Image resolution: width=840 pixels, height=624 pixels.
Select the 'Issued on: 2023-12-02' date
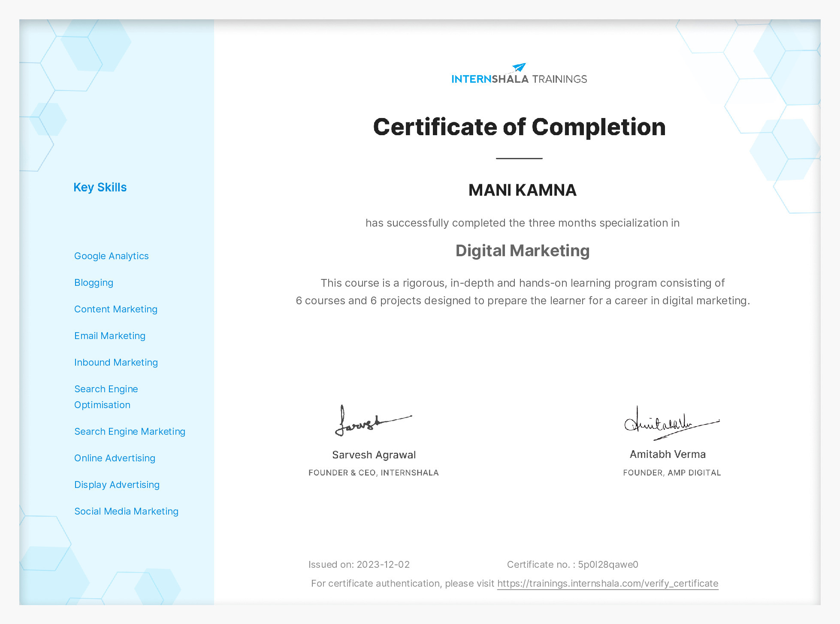[x=359, y=565]
